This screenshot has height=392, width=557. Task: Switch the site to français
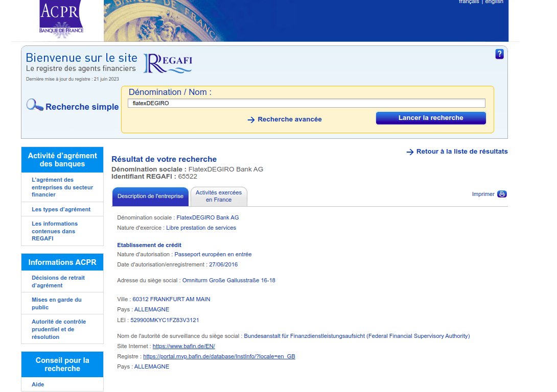(469, 2)
